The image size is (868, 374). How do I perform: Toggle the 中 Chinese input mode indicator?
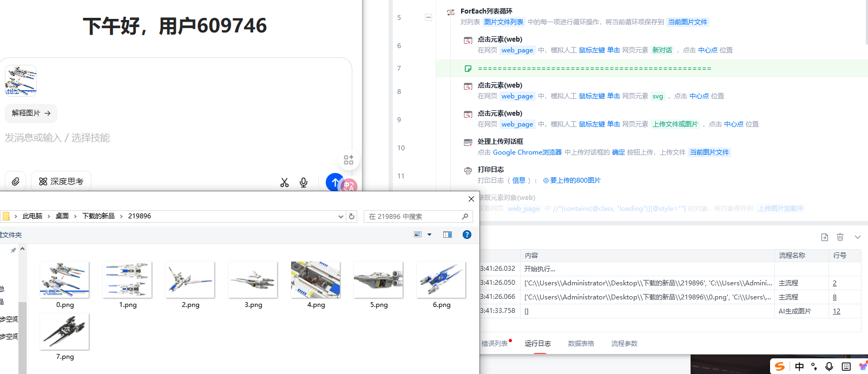[799, 366]
